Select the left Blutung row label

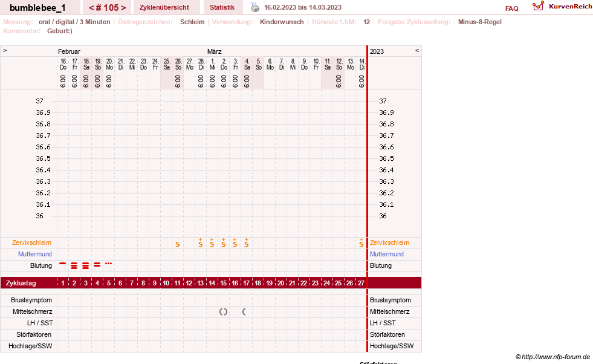(41, 265)
